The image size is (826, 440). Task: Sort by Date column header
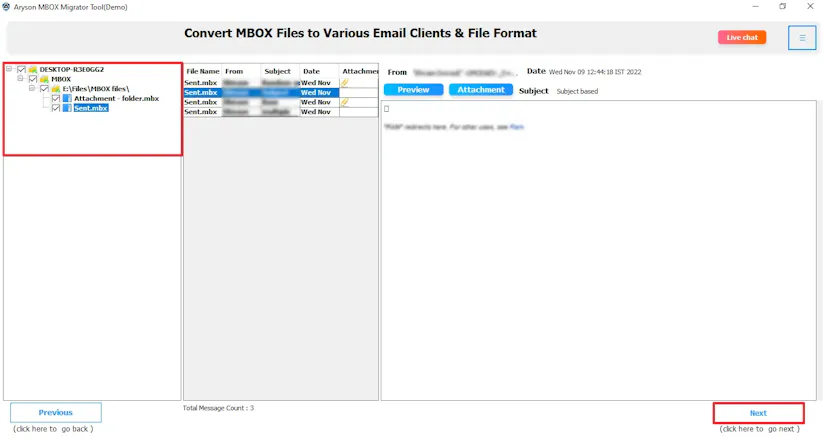click(x=319, y=71)
